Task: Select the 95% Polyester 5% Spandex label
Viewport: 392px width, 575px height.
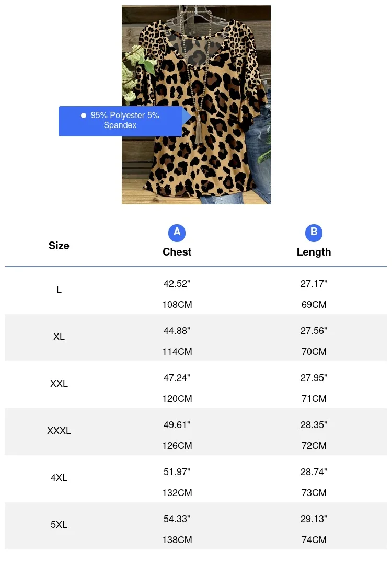Action: coord(124,121)
